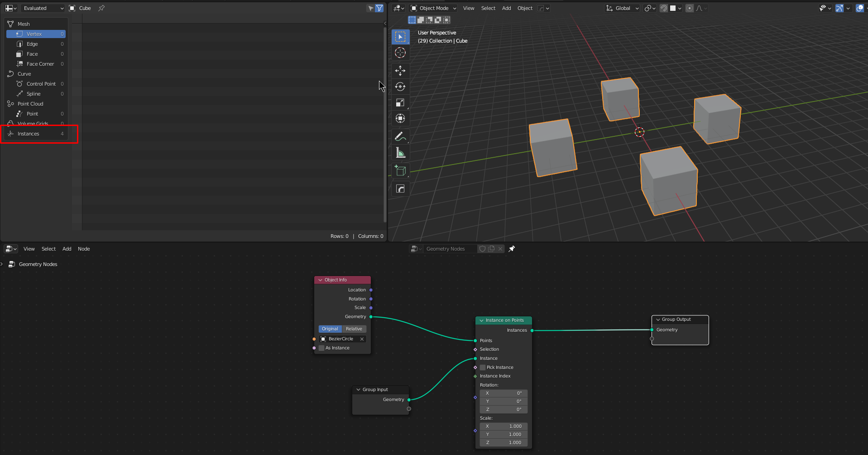Image resolution: width=868 pixels, height=455 pixels.
Task: Activate the 3D Cursor tool
Action: pyautogui.click(x=400, y=53)
